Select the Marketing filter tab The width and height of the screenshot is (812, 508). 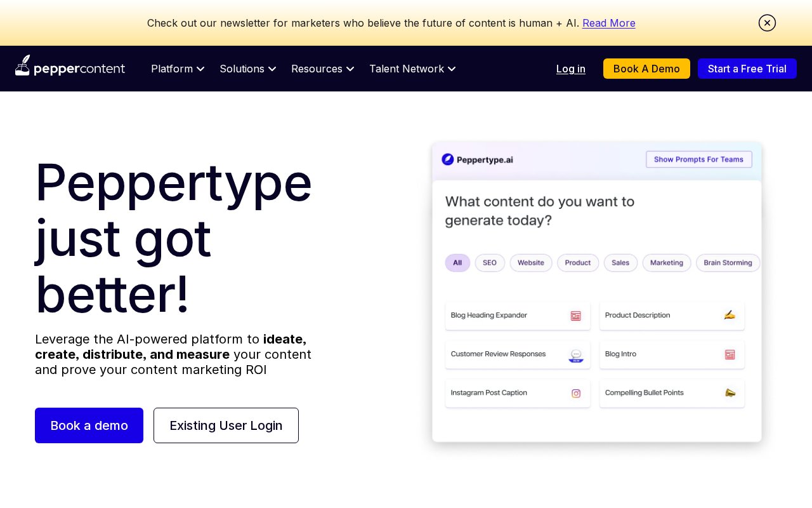[667, 263]
